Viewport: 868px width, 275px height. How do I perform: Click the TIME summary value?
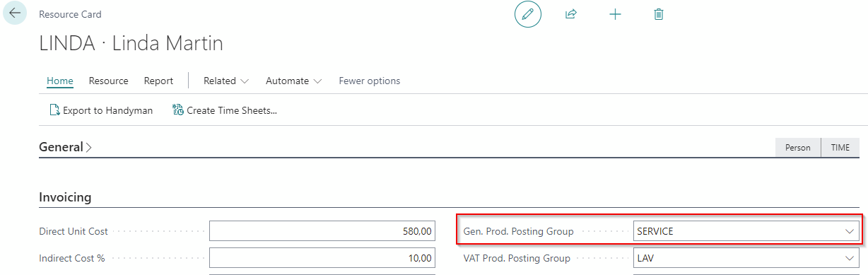coord(840,148)
